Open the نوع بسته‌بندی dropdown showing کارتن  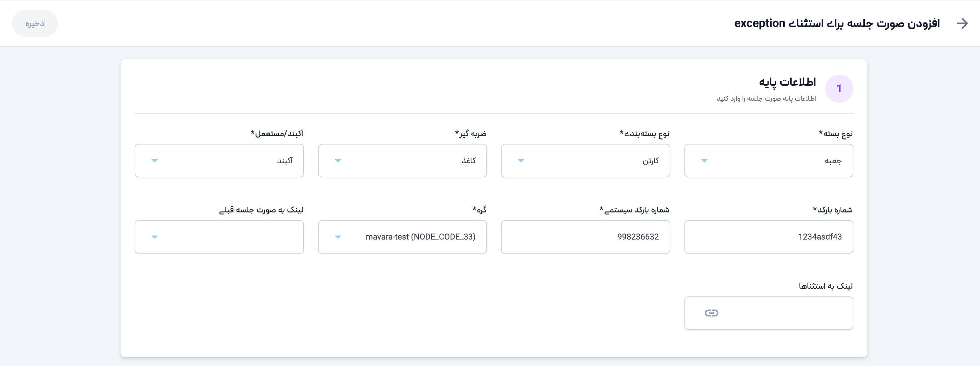tap(585, 161)
